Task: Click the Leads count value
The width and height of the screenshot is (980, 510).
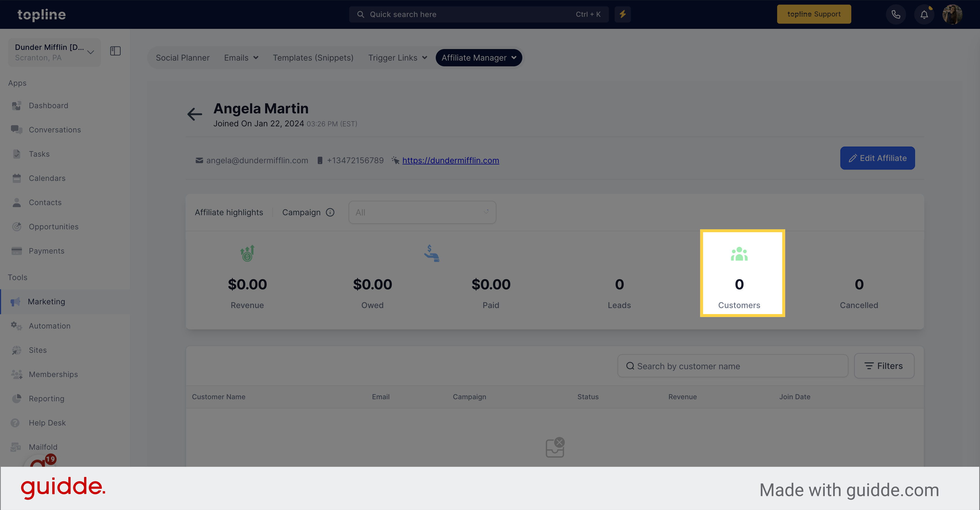Action: [619, 284]
